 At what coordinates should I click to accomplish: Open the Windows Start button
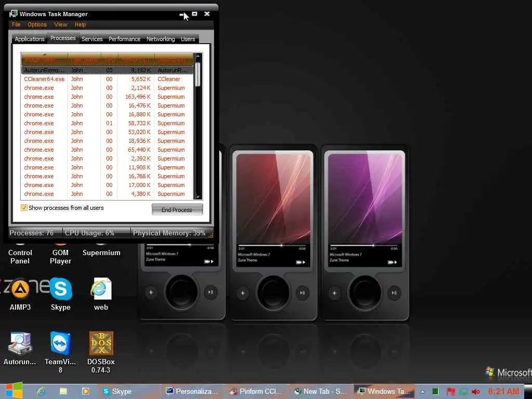pyautogui.click(x=14, y=391)
